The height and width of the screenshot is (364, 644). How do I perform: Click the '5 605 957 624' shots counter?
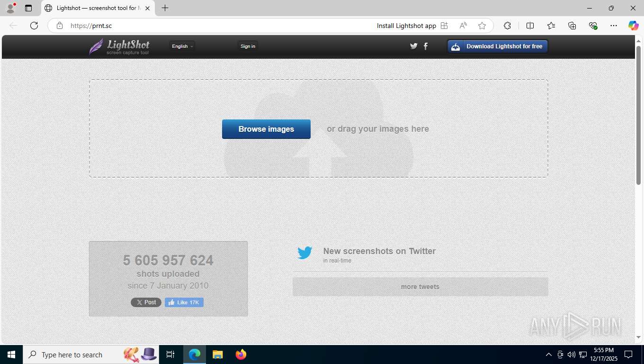coord(168,260)
